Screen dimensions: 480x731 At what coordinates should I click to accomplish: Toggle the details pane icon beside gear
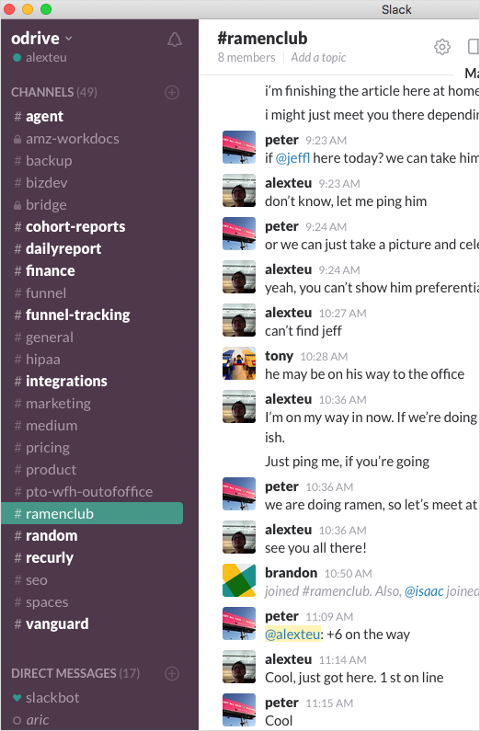pos(473,47)
